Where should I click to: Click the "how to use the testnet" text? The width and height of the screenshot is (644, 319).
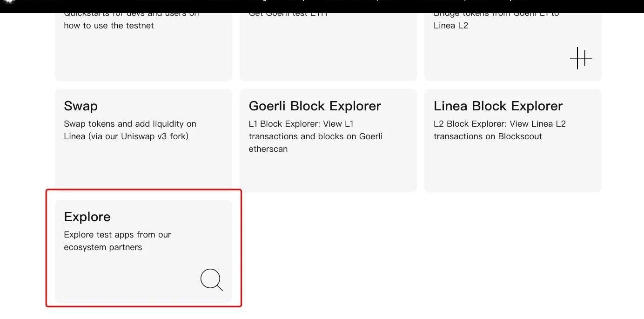(109, 26)
